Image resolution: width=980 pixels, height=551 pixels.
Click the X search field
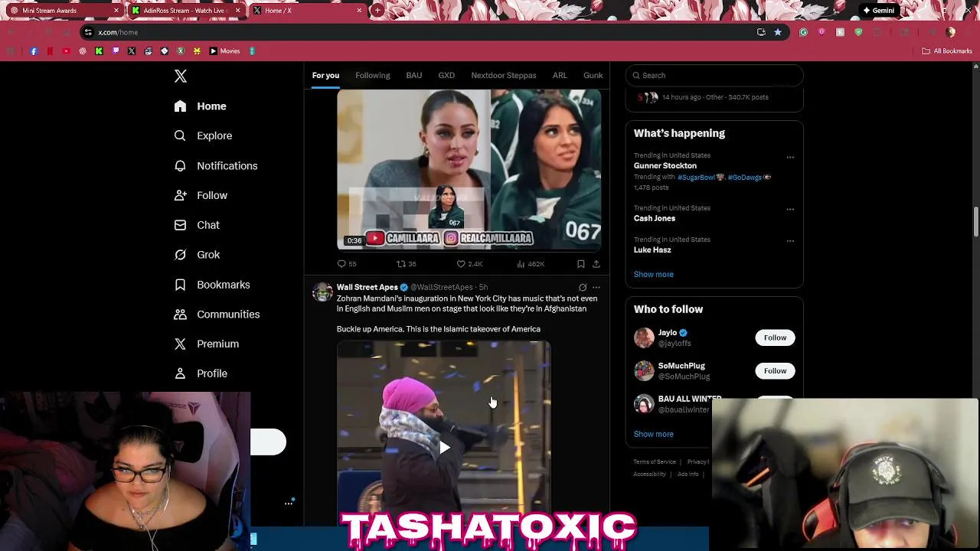tap(714, 75)
